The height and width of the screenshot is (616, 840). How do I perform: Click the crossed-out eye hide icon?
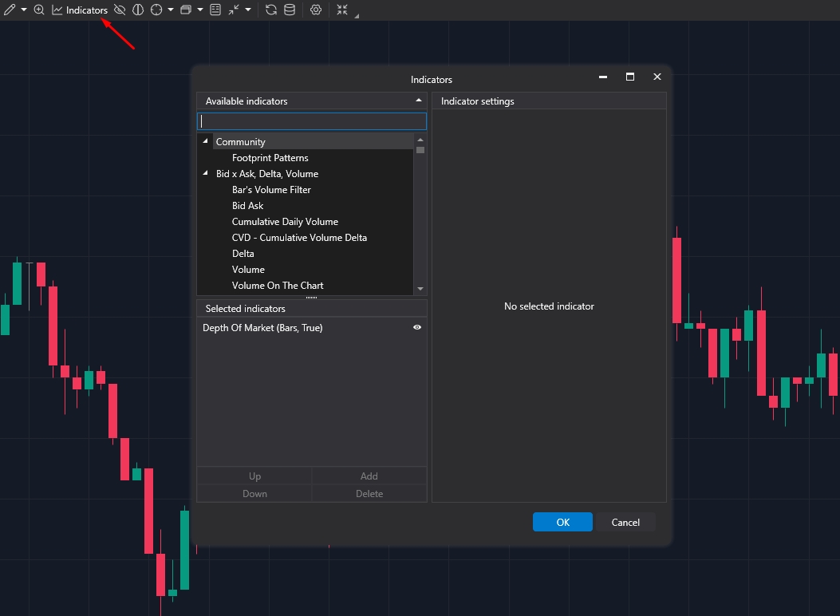pos(120,10)
